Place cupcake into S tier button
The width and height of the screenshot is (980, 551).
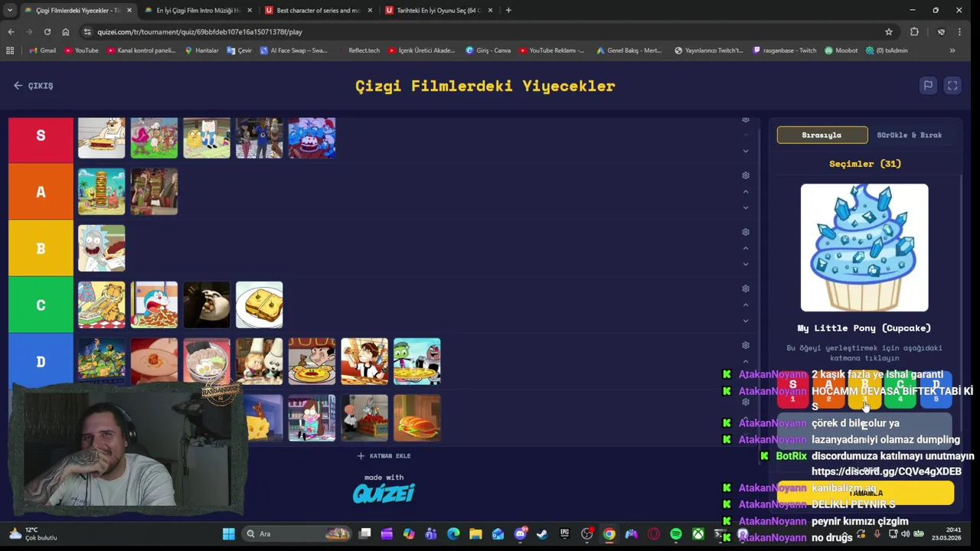coord(792,390)
